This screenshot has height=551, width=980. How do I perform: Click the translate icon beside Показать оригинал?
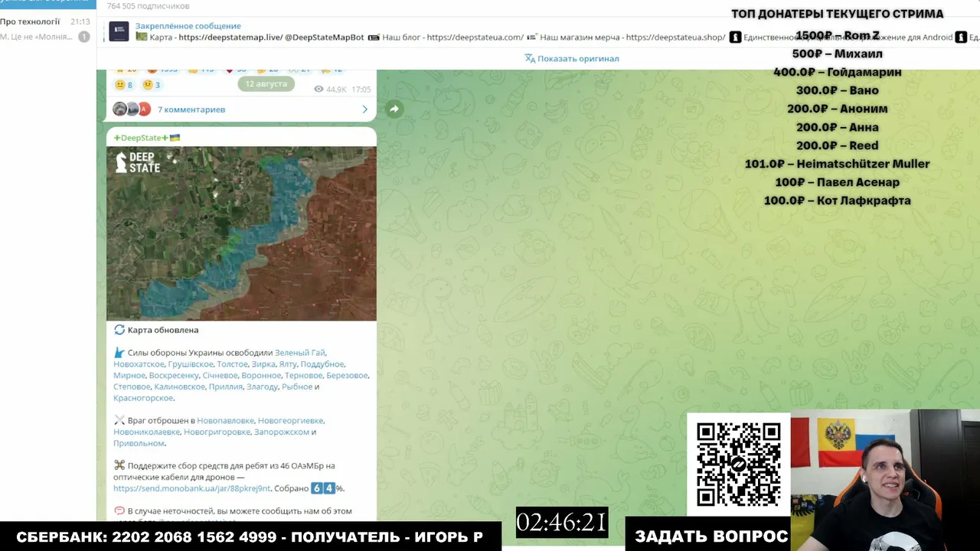tap(529, 58)
